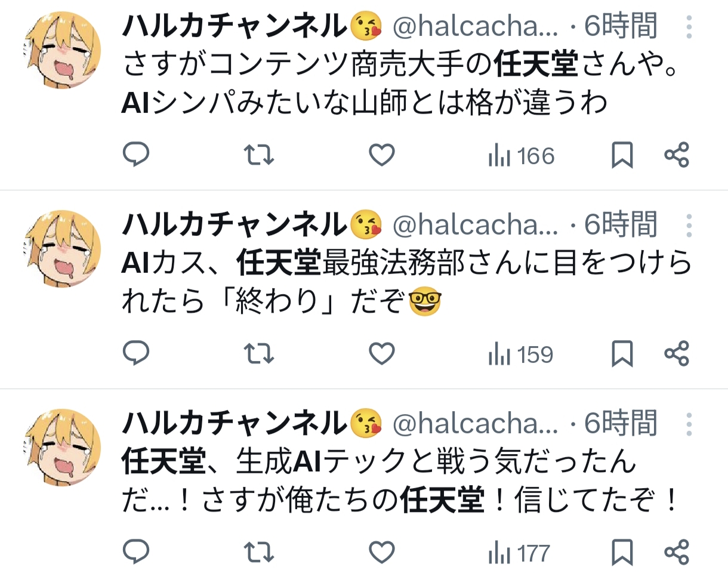Screen dimensions: 728x583
Task: Share the first tweet with 166 views
Action: click(677, 156)
